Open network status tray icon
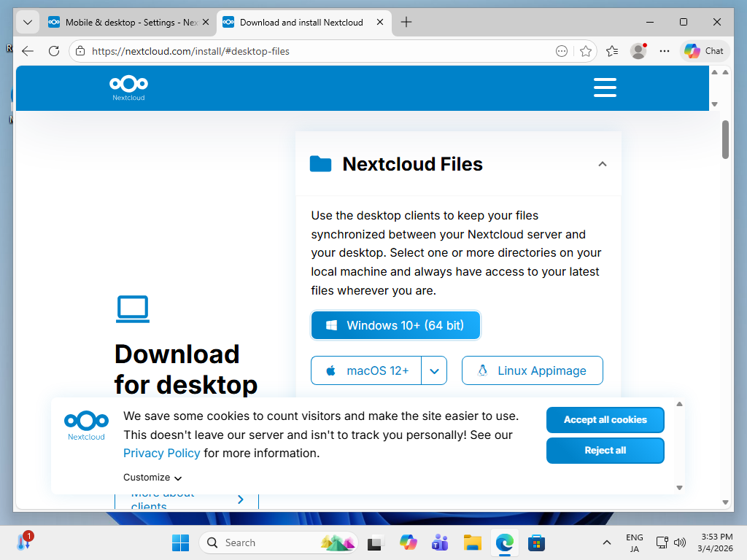Viewport: 747px width, 560px height. pos(662,542)
